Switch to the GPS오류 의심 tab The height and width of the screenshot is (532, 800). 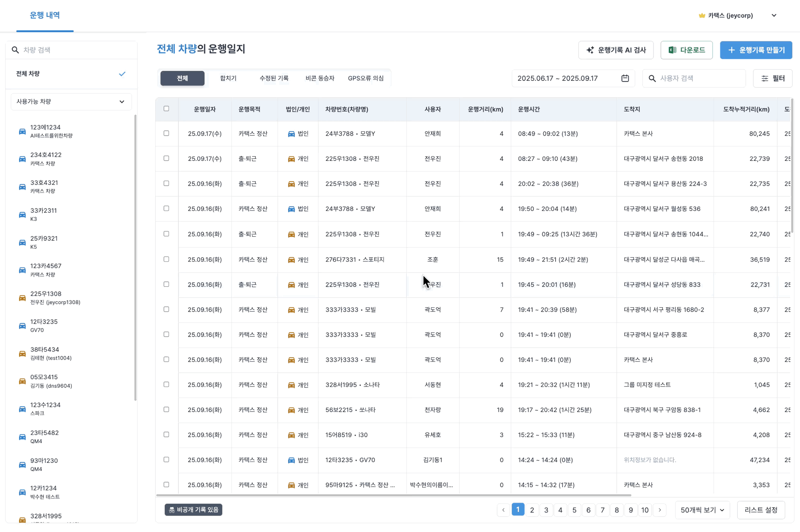pos(366,78)
